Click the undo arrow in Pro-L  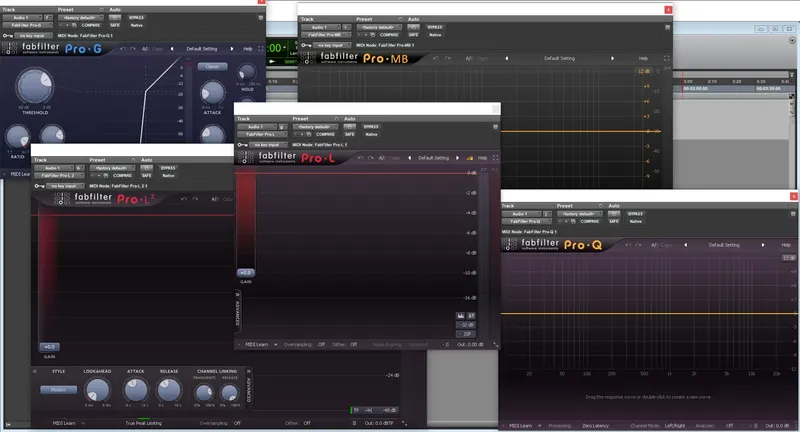click(361, 158)
